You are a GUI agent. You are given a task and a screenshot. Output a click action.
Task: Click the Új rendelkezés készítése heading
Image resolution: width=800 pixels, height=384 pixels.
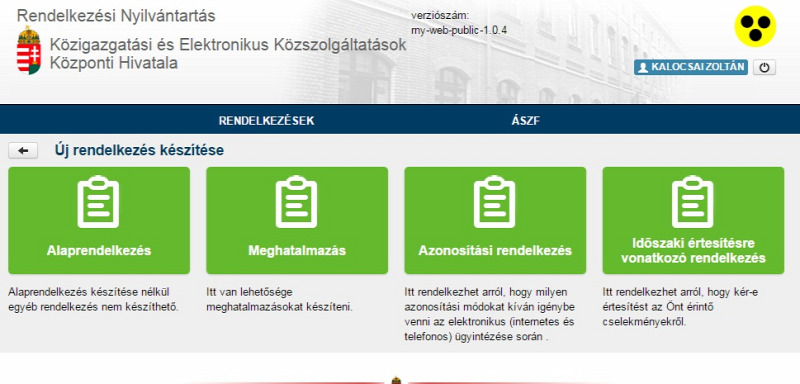(139, 150)
